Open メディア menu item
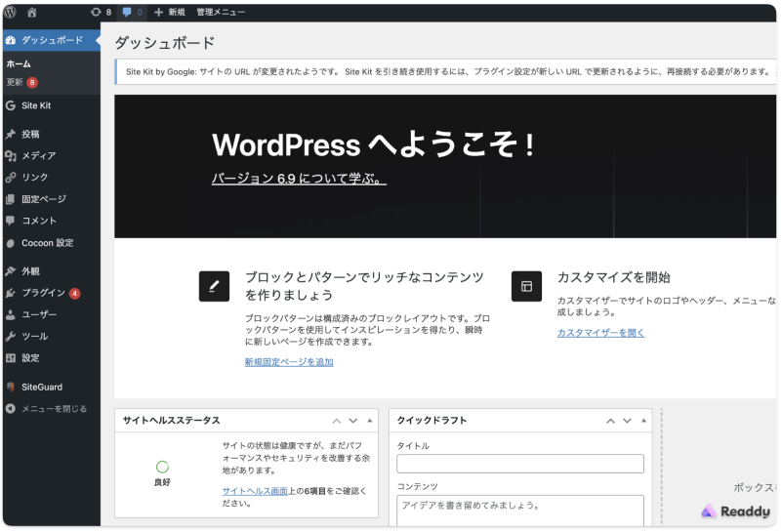The height and width of the screenshot is (532, 781). pos(52,156)
